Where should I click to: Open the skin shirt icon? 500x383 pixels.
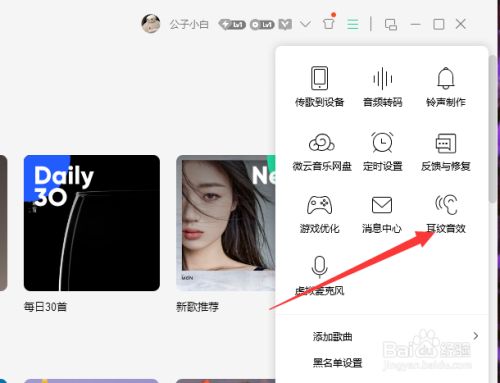click(328, 24)
